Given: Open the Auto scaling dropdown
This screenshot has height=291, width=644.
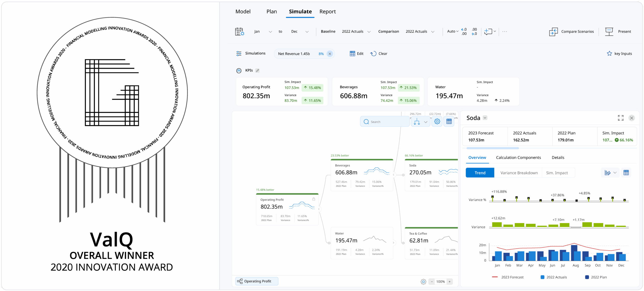Looking at the screenshot, I should [x=453, y=31].
